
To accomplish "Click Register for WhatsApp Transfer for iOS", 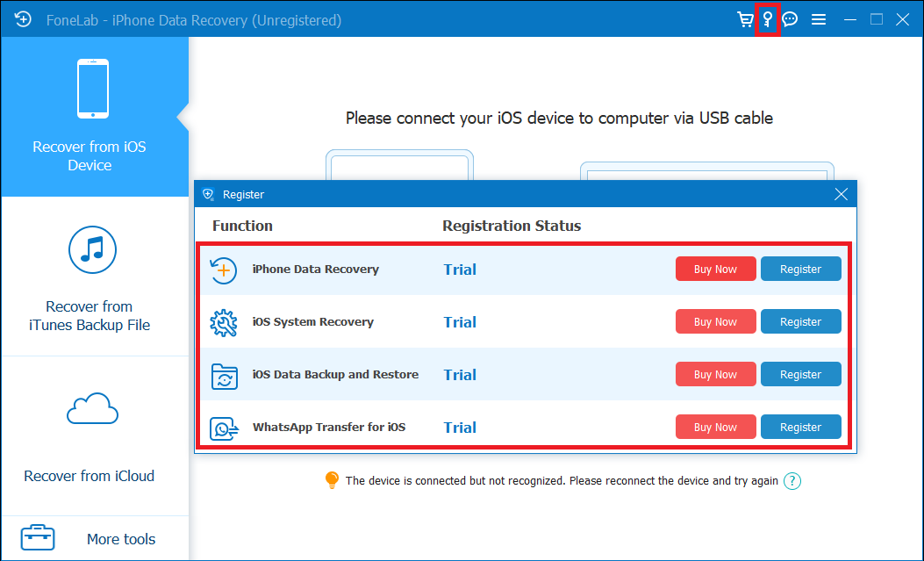I will point(800,428).
